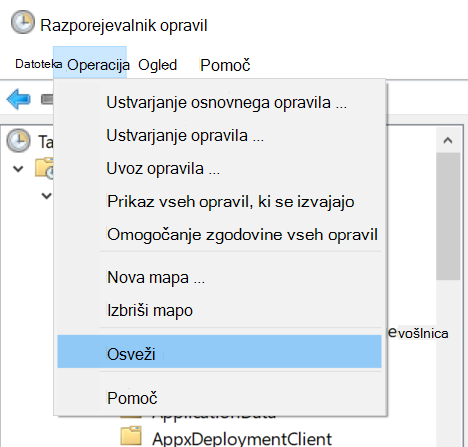468x447 pixels.
Task: Select Prikaz vseh opravil, ki se izvajajo
Action: pyautogui.click(x=219, y=201)
